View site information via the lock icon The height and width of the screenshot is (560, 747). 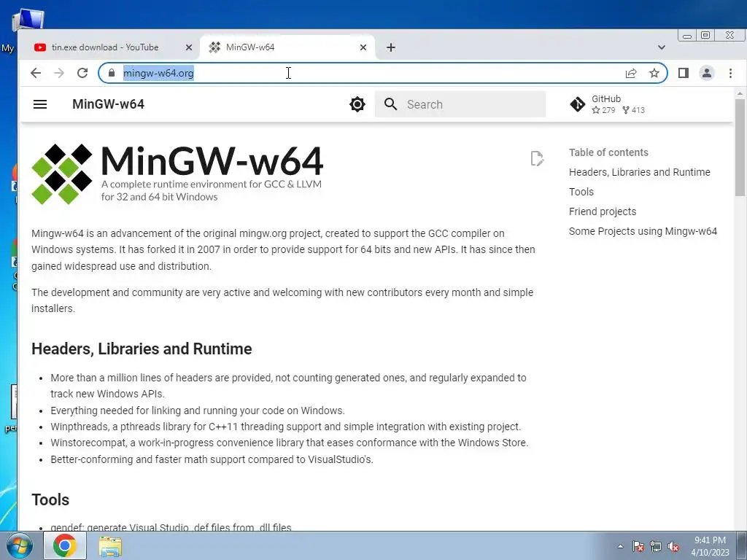click(x=112, y=73)
